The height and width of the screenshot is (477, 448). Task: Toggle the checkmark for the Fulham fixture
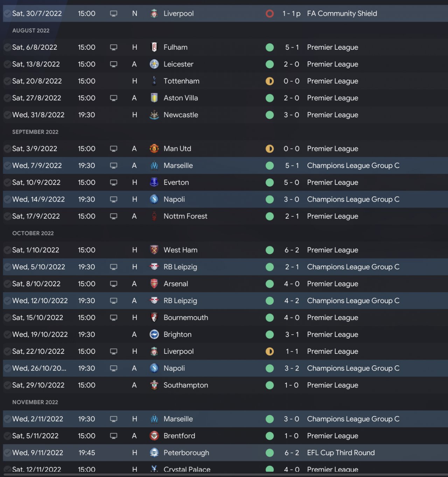(7, 47)
